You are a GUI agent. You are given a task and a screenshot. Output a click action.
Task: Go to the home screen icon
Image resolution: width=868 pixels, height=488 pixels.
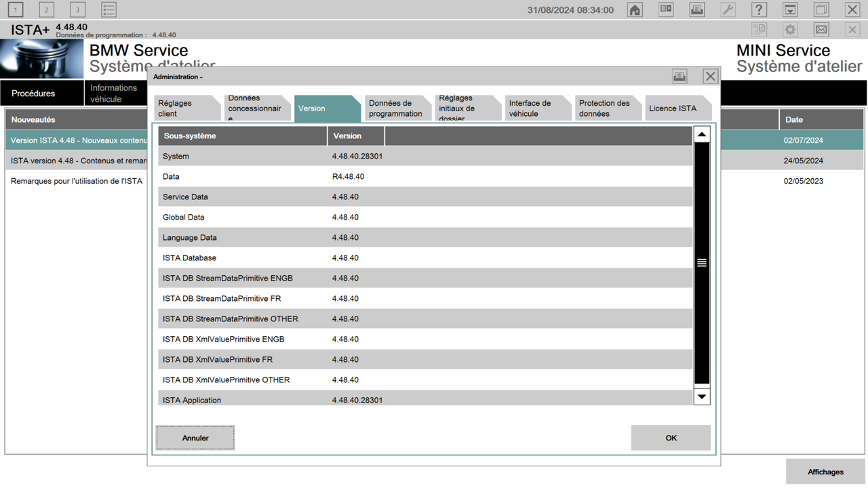(635, 9)
